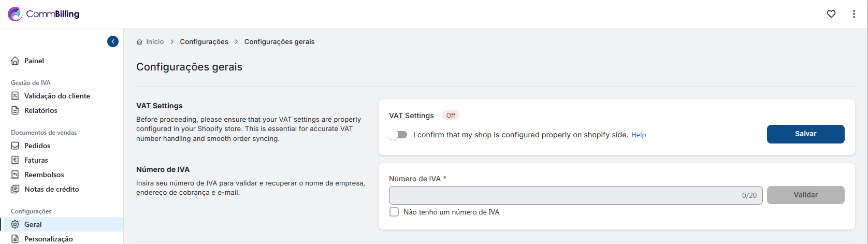The image size is (868, 244).
Task: Check 'Não tenho um número de IVA'
Action: point(394,212)
